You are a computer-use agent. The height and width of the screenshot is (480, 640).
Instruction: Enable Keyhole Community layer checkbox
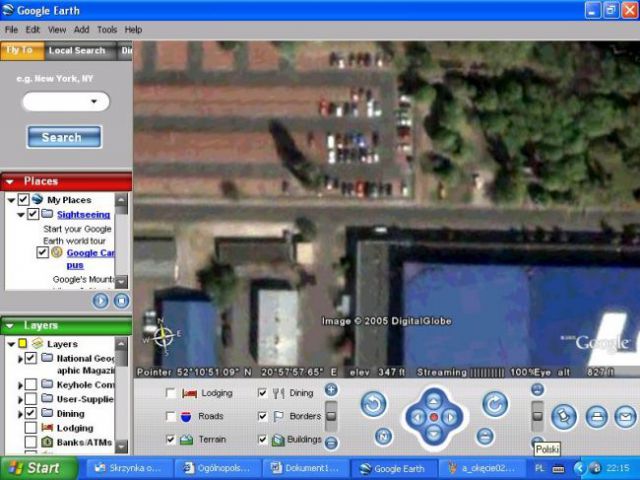pyautogui.click(x=31, y=384)
